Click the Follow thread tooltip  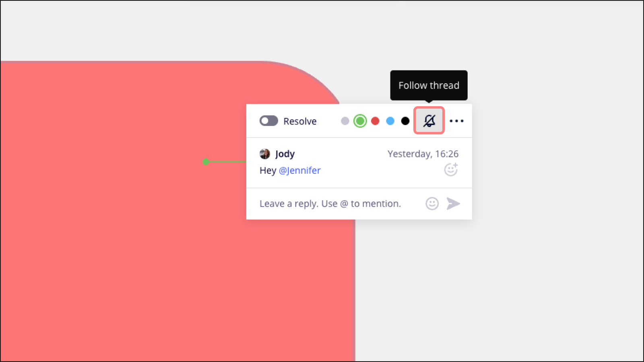click(429, 85)
